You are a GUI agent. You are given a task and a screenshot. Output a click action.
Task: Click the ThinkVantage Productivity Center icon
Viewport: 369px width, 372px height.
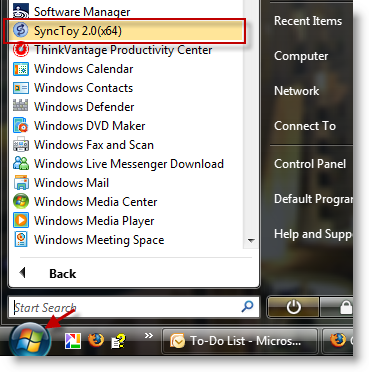[x=21, y=50]
